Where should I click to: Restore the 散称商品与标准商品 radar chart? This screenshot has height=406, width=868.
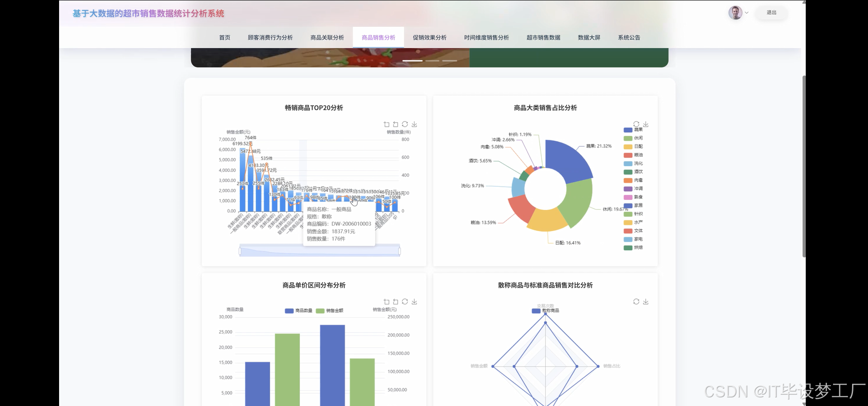click(636, 302)
